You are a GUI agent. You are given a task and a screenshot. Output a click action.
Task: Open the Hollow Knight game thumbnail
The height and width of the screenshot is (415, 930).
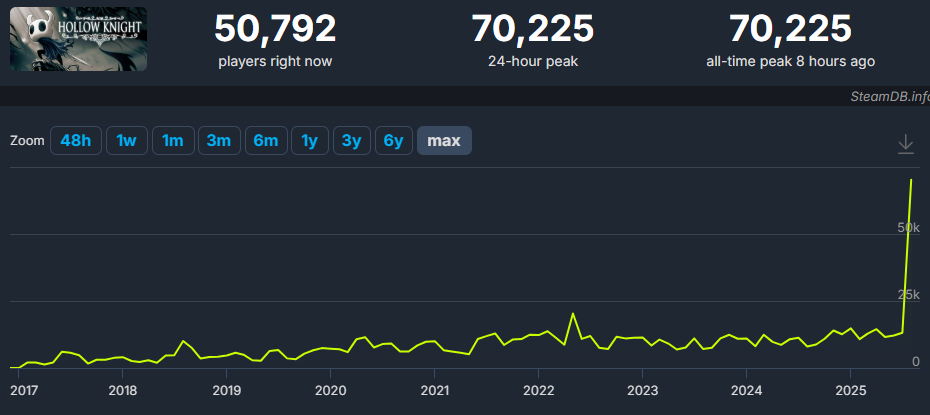click(78, 39)
